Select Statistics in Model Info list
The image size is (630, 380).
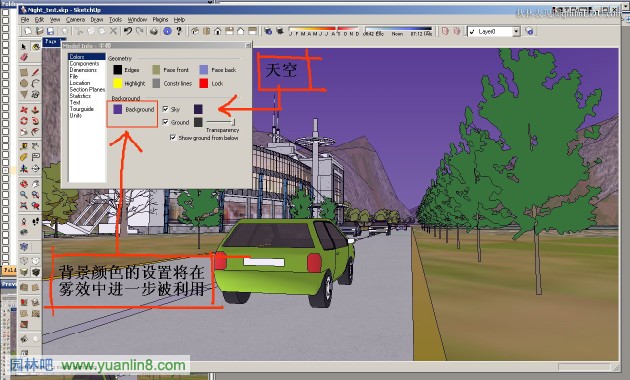(80, 96)
